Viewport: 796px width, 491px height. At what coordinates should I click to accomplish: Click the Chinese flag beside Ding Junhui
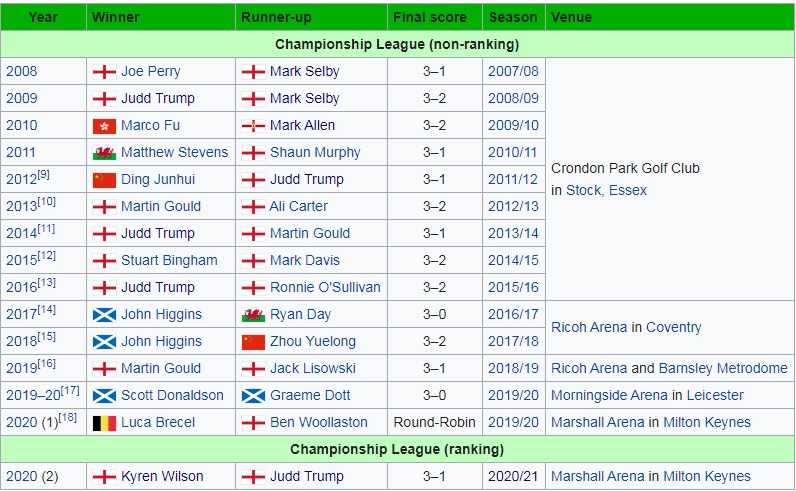(x=104, y=180)
